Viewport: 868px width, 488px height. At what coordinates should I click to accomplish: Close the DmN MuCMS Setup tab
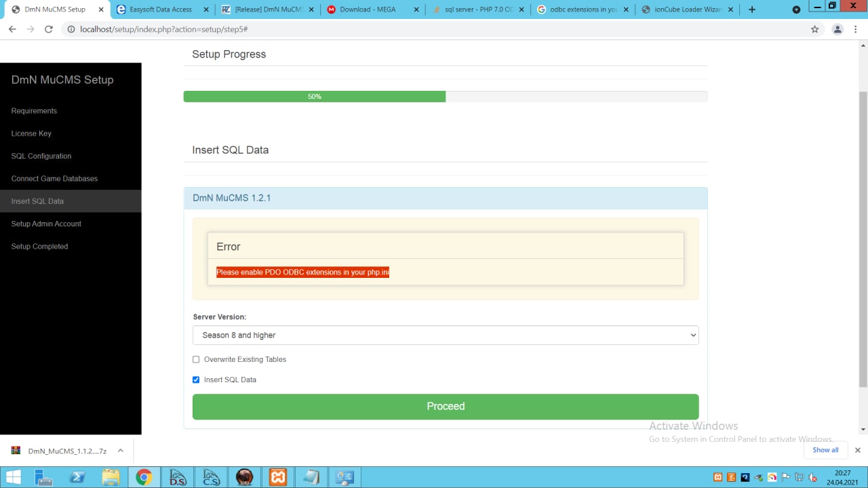[101, 9]
